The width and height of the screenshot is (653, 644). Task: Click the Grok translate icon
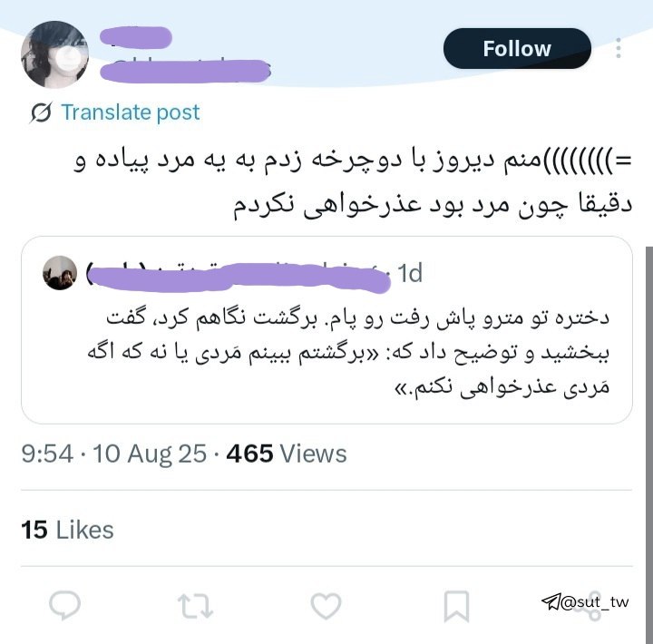click(41, 112)
